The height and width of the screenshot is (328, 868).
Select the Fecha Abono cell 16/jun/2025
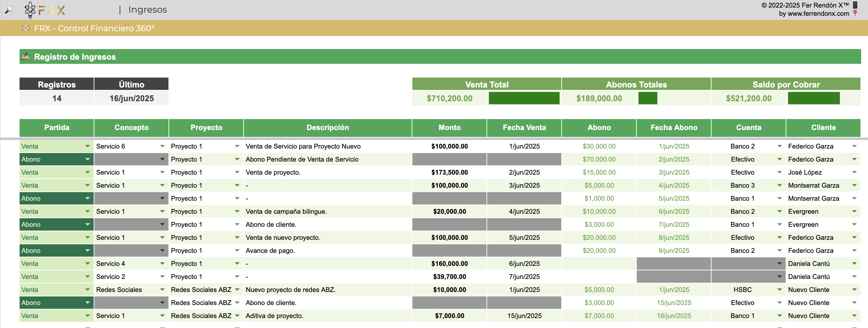pyautogui.click(x=674, y=316)
